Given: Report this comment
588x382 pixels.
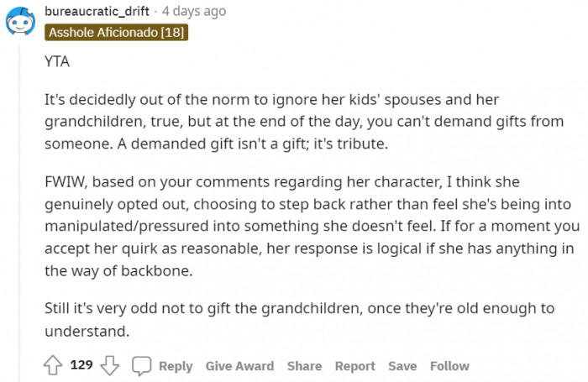Looking at the screenshot, I should 354,366.
